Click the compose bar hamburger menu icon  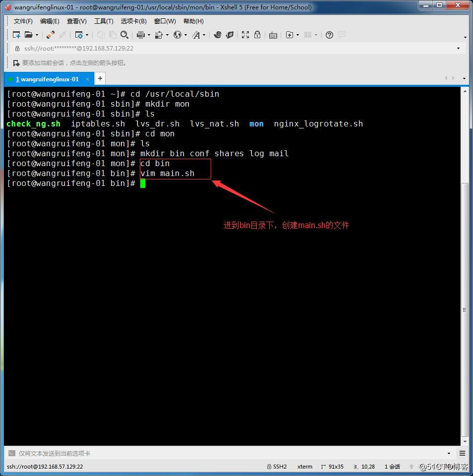(463, 454)
